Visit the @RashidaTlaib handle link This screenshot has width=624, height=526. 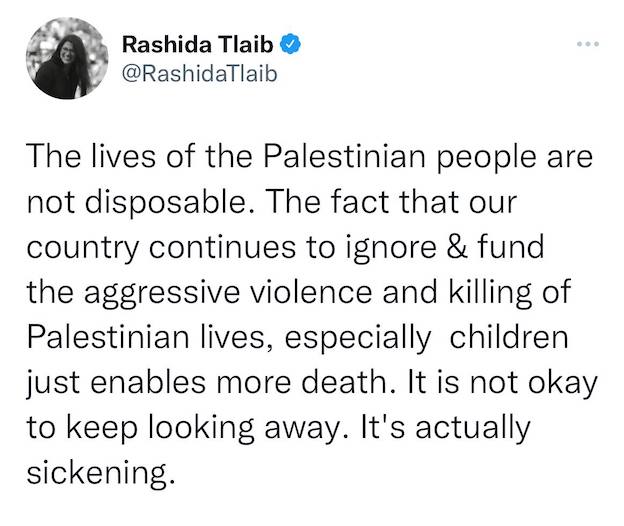coord(199,74)
